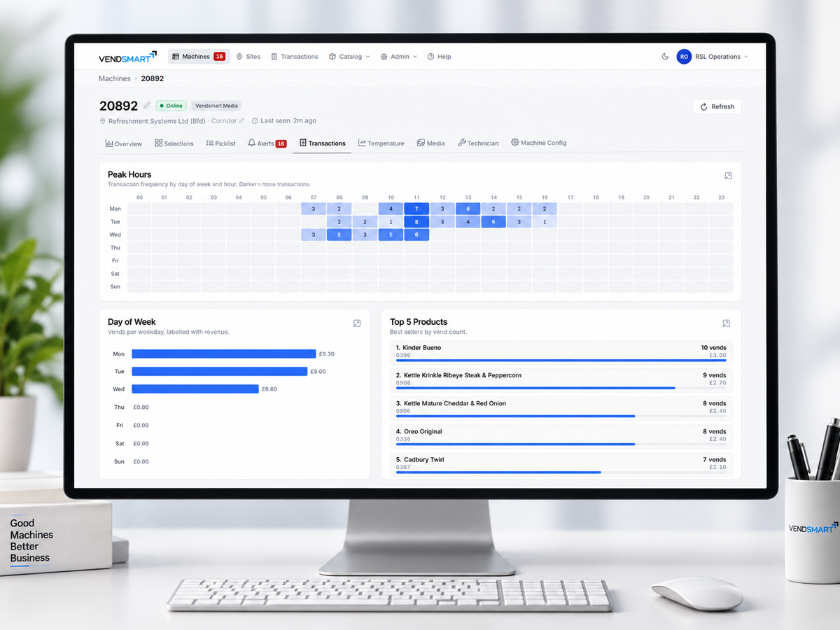Click the £9.00 Tuesday revenue label

pos(318,372)
